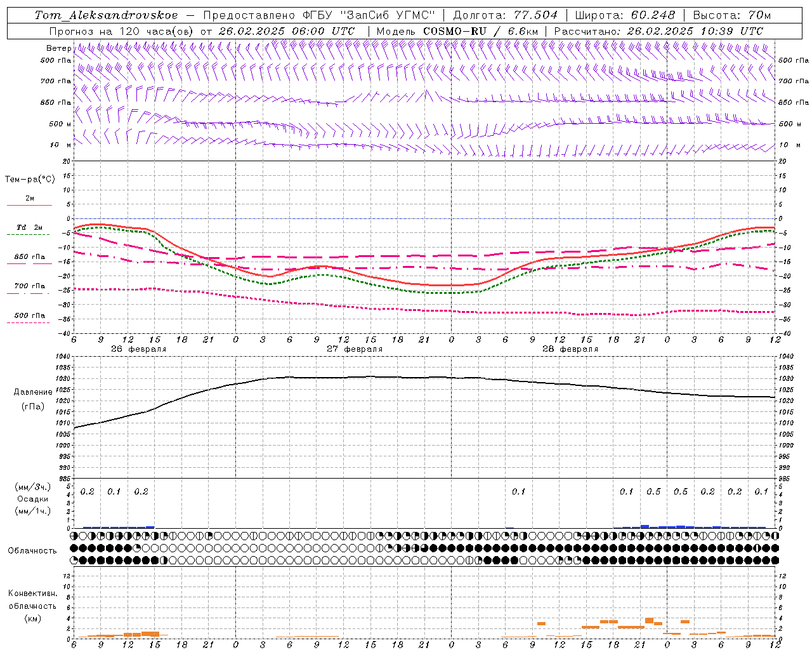Click the (мм/1ч.) units label

click(34, 511)
